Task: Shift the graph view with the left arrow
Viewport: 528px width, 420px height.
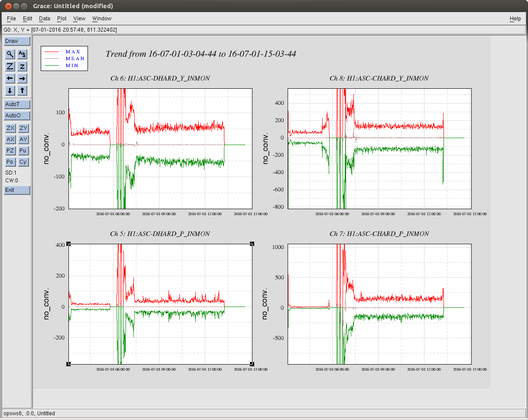Action: (10, 78)
